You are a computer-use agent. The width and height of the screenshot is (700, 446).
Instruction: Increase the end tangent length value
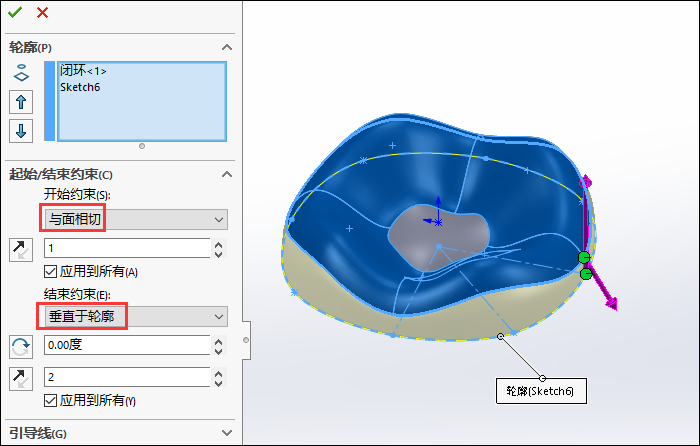(x=218, y=373)
